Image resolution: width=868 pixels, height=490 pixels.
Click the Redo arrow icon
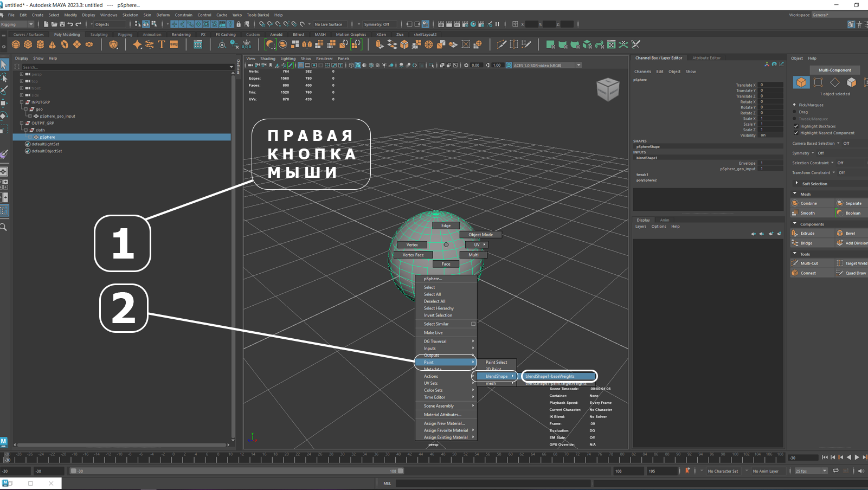tap(78, 24)
